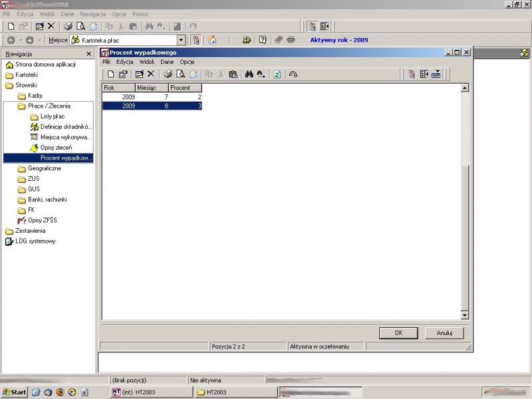
Task: Click printer icon in main window toolbar
Action: coord(68,27)
